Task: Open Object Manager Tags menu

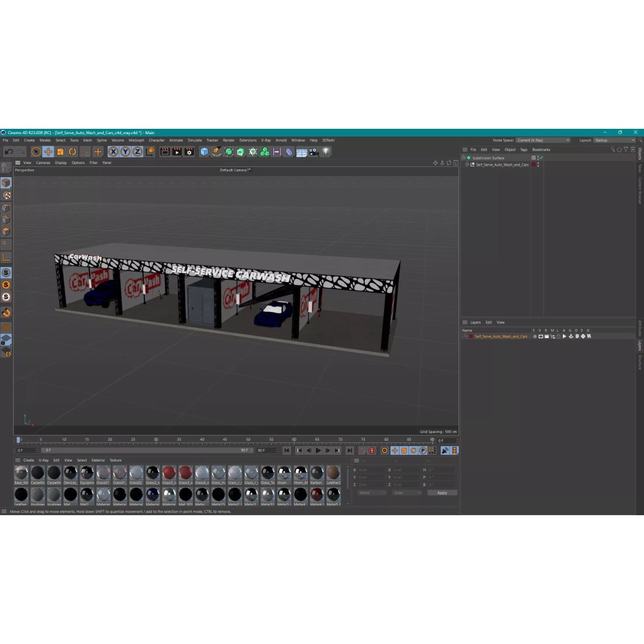Action: (524, 150)
